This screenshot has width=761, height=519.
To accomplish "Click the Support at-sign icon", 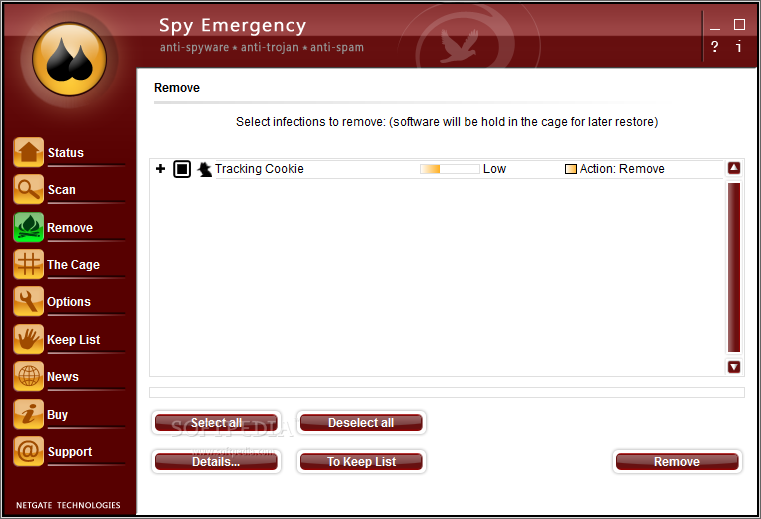I will 29,451.
